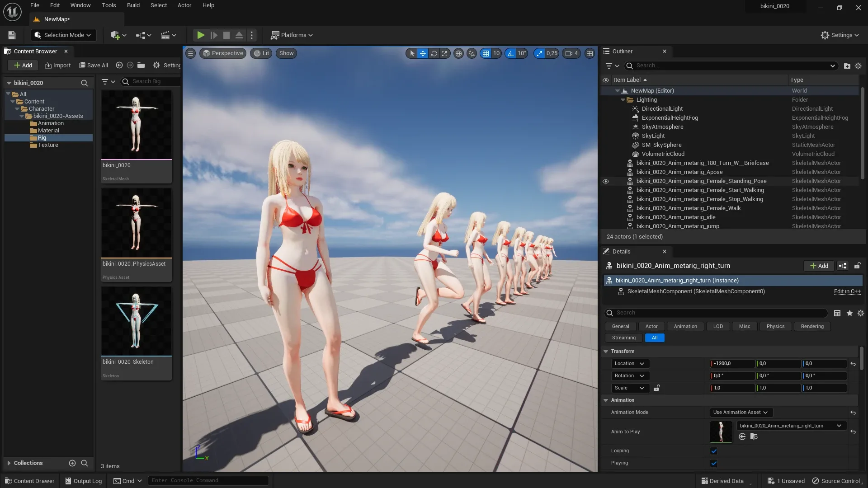Select the Move tool in viewport toolbar

pos(423,53)
